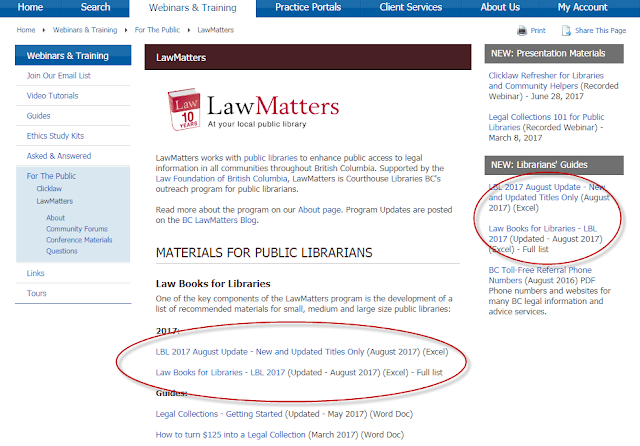Open the About Us tab

pos(500,7)
